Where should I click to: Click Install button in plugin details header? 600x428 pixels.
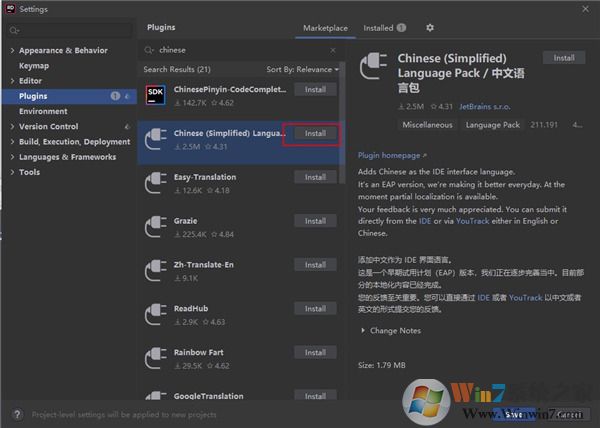point(564,58)
